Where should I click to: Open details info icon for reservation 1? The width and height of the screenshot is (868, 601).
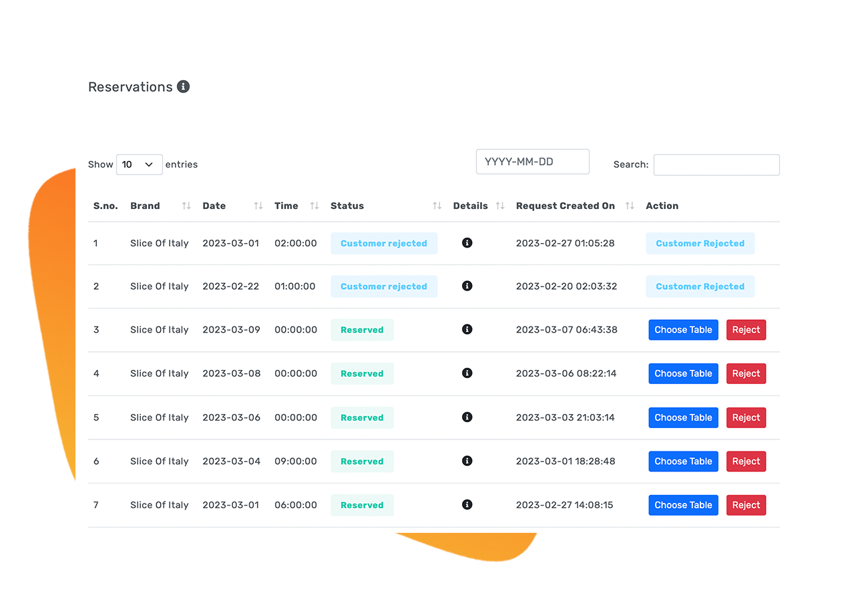(467, 242)
